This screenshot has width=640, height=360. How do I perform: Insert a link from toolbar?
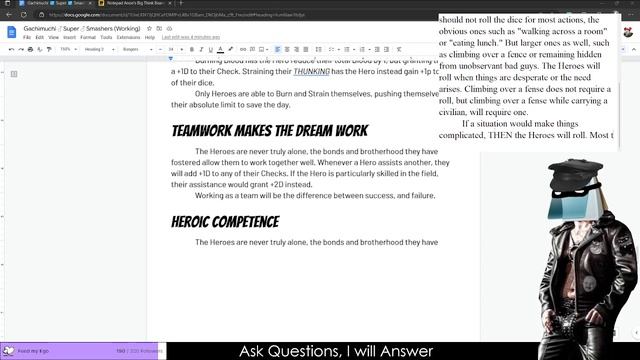coord(243,49)
